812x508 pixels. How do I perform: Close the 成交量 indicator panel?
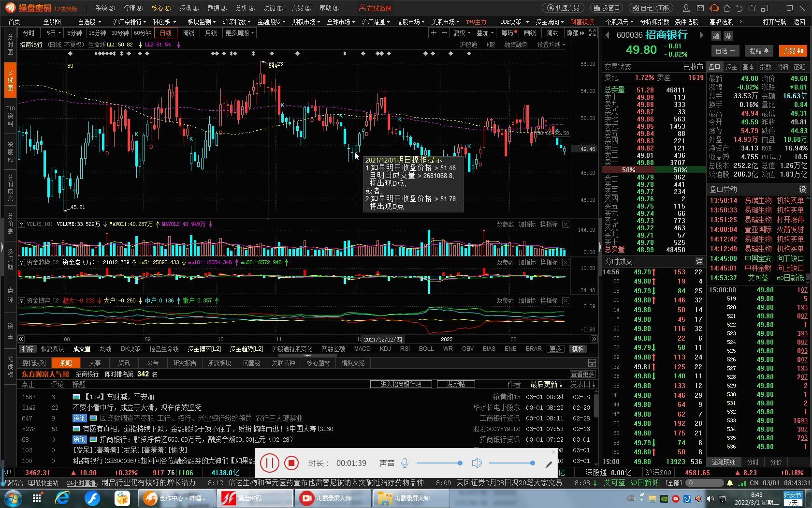coord(565,224)
